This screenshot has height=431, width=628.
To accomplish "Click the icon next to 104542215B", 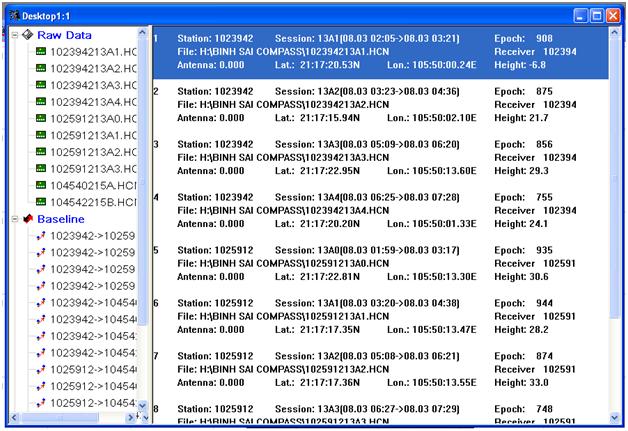I will 41,202.
